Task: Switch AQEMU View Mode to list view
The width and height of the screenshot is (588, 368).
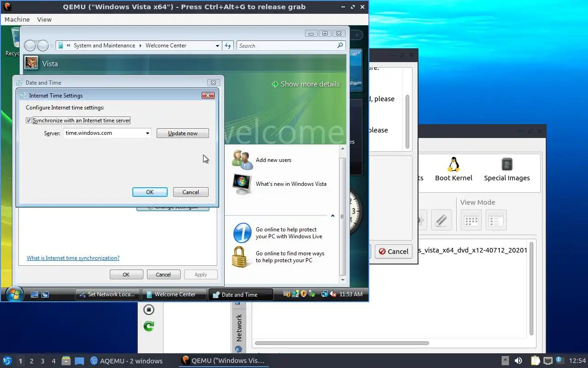Action: 496,220
